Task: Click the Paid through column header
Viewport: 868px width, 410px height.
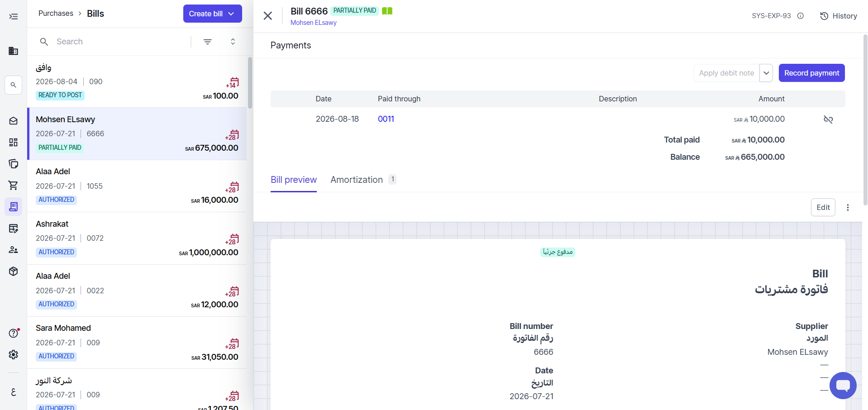Action: (x=399, y=99)
